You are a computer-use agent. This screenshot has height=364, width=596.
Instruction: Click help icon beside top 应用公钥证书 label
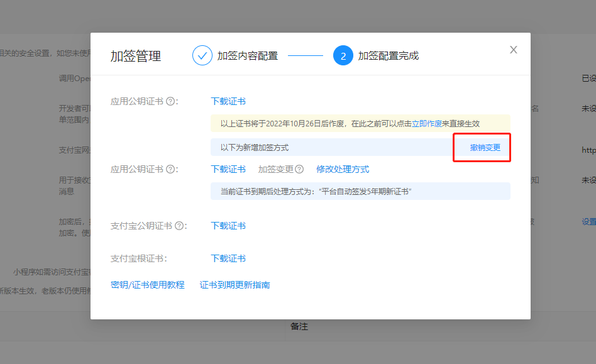click(170, 101)
